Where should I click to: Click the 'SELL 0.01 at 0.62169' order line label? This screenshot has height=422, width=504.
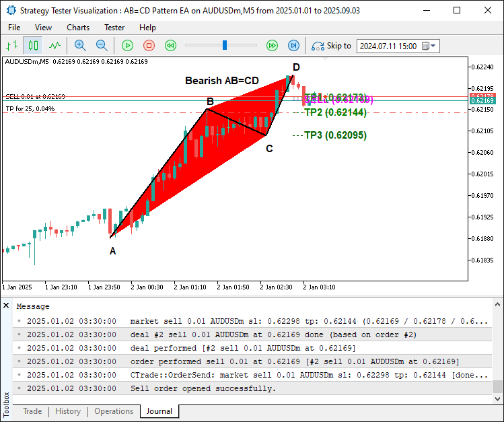[35, 96]
